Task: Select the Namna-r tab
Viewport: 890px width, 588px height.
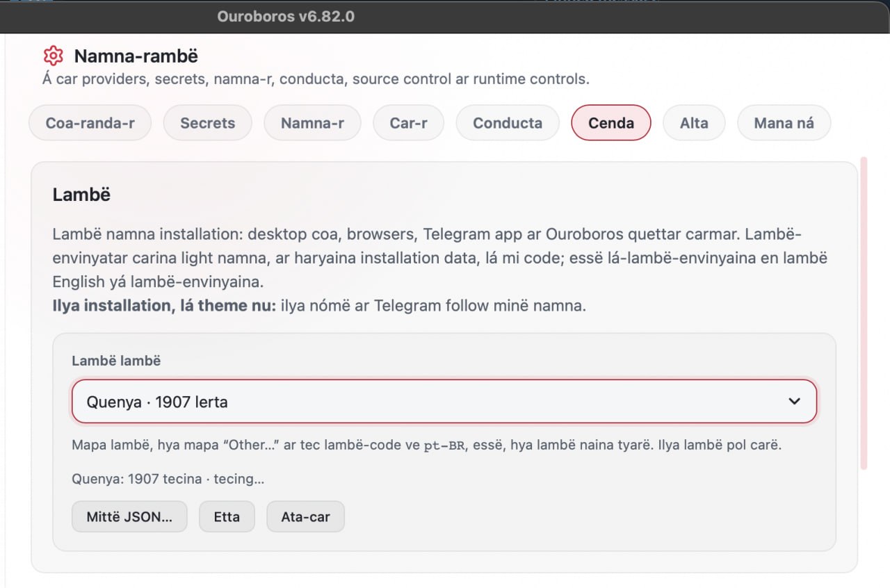Action: point(312,123)
